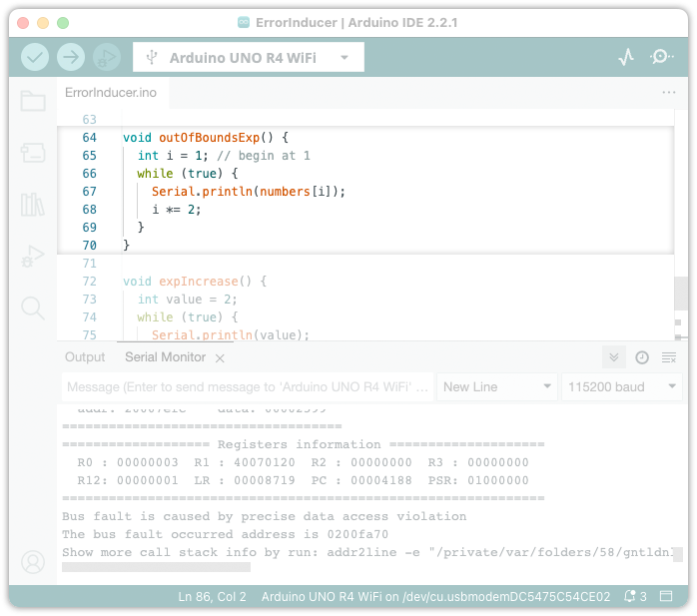This screenshot has width=697, height=616.
Task: Switch to the Output tab
Action: pyautogui.click(x=85, y=357)
